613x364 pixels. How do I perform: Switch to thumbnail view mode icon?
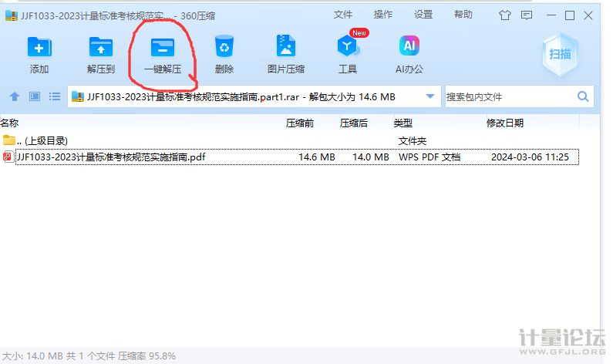click(35, 96)
